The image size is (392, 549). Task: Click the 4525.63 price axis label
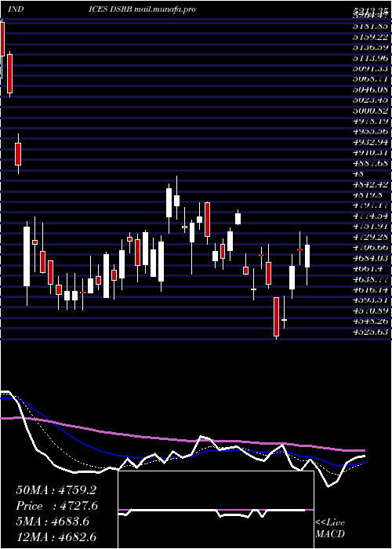click(370, 332)
